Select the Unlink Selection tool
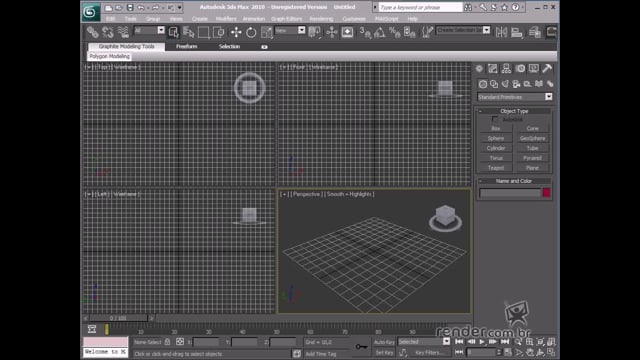This screenshot has height=360, width=640. point(108,32)
